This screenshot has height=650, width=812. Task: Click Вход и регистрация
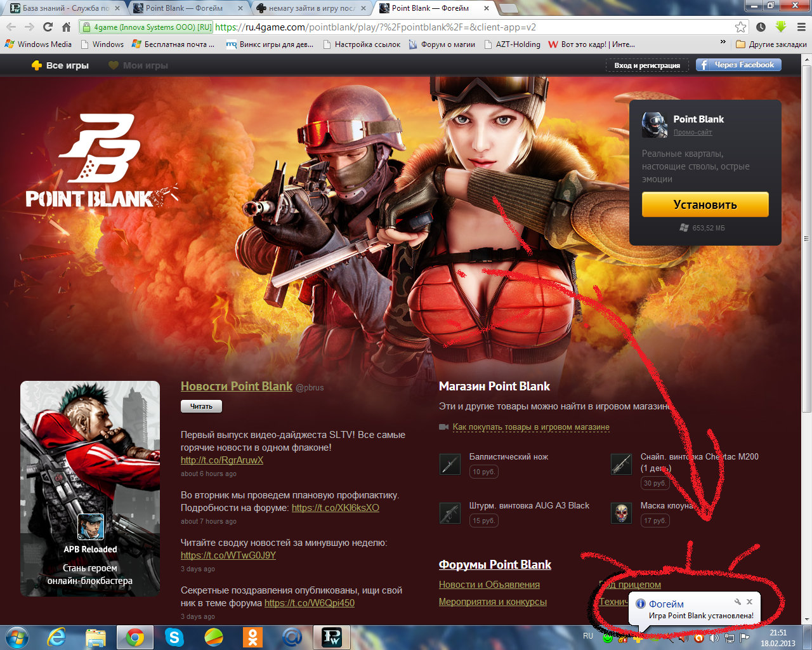pyautogui.click(x=647, y=65)
